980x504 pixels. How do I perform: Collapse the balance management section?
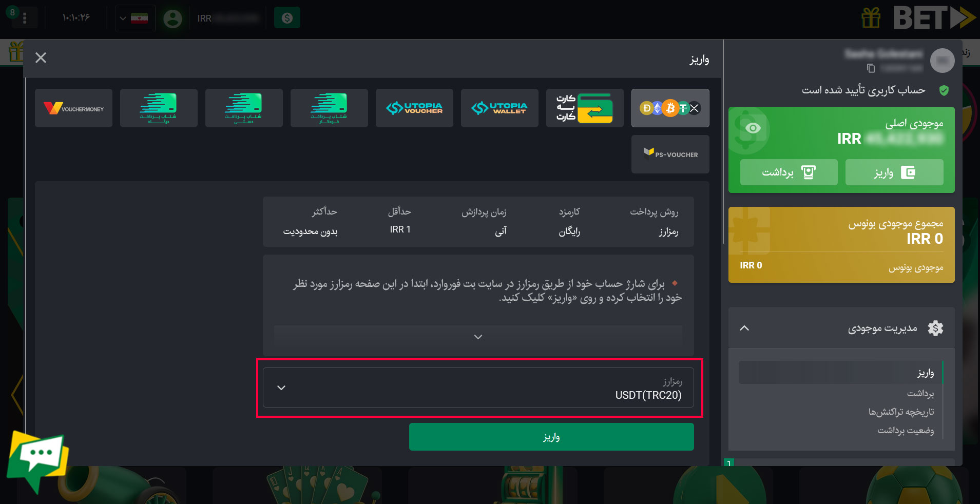click(744, 328)
